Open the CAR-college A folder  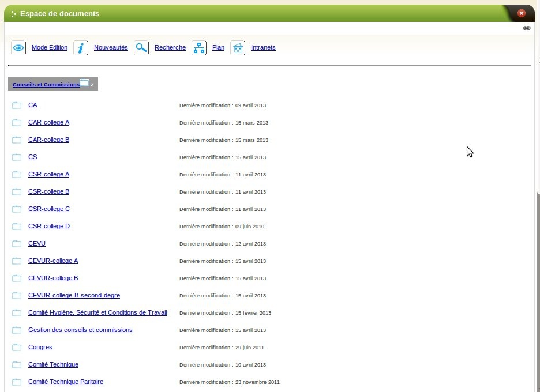[x=48, y=123]
